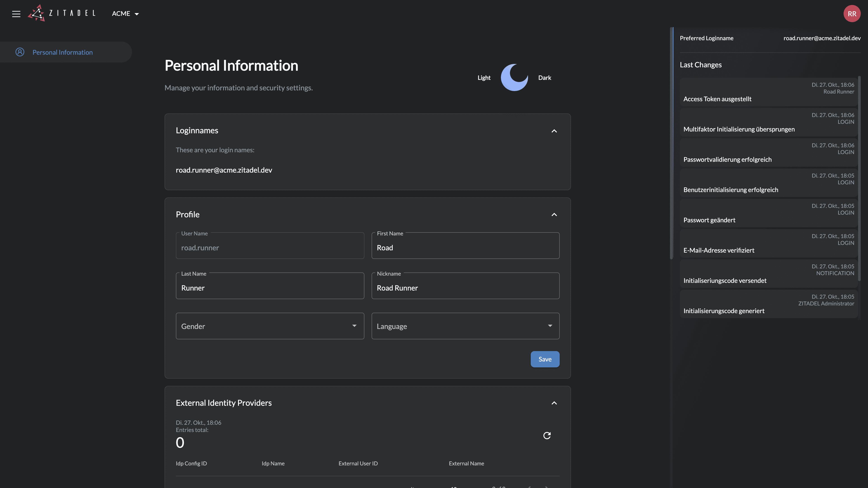This screenshot has height=488, width=868.
Task: Open the hamburger navigation menu
Action: pos(16,14)
